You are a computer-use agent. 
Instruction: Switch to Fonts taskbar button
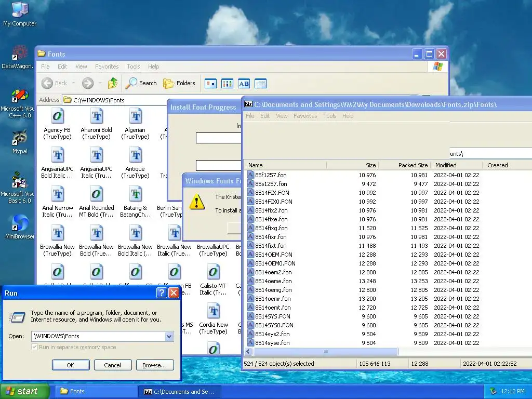coord(96,392)
